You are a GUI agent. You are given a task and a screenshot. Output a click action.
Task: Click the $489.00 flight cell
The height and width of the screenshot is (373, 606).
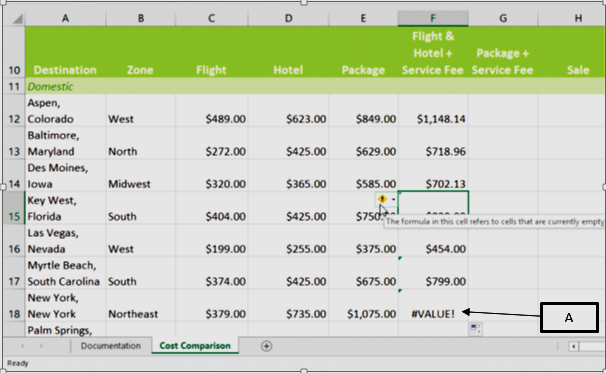point(211,111)
